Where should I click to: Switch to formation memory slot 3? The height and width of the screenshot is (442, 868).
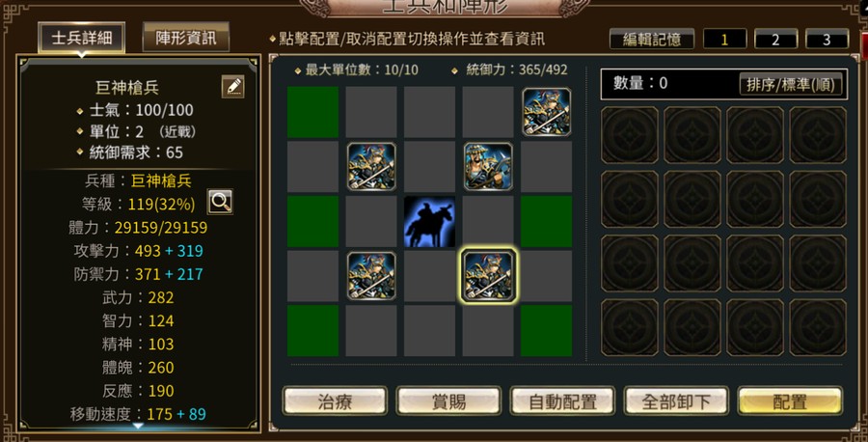pyautogui.click(x=827, y=40)
